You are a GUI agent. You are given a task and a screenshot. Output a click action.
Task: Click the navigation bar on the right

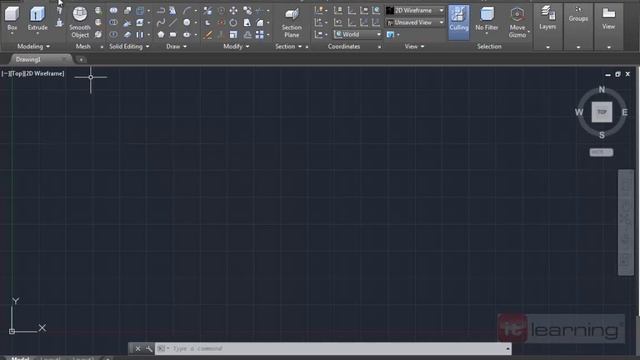(626, 222)
